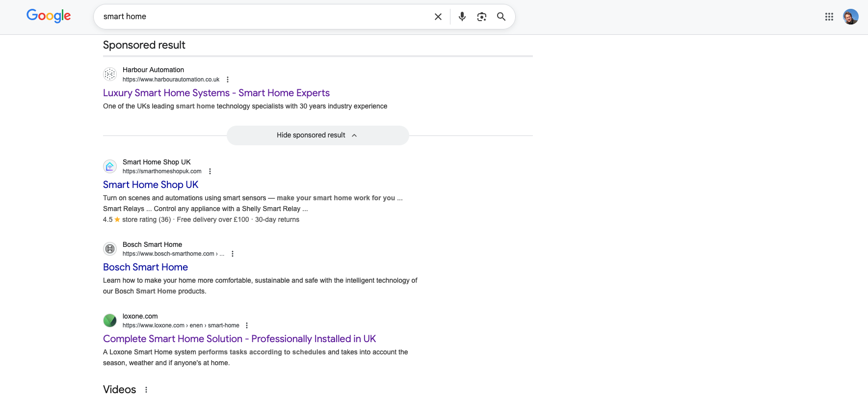Open search by image camera icon
This screenshot has width=868, height=401.
click(482, 17)
